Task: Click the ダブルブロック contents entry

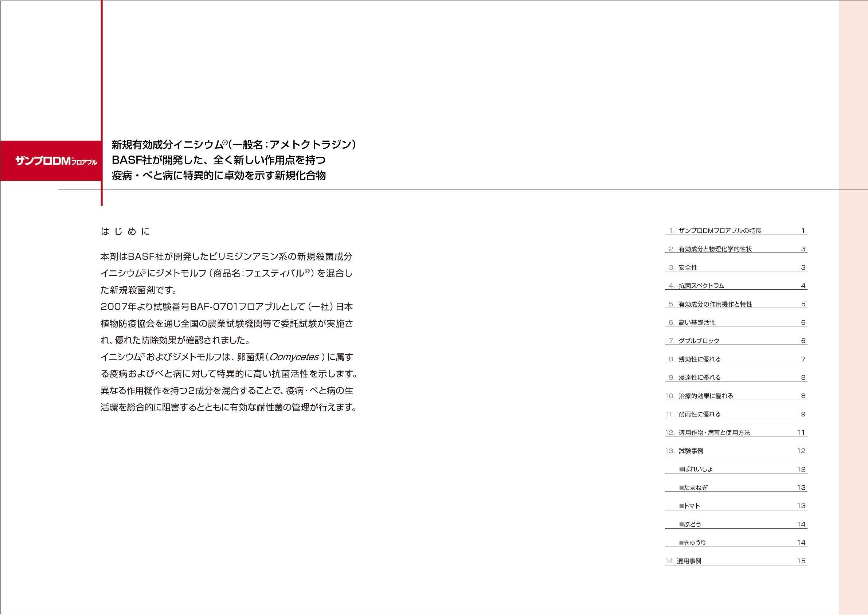Action: click(699, 341)
